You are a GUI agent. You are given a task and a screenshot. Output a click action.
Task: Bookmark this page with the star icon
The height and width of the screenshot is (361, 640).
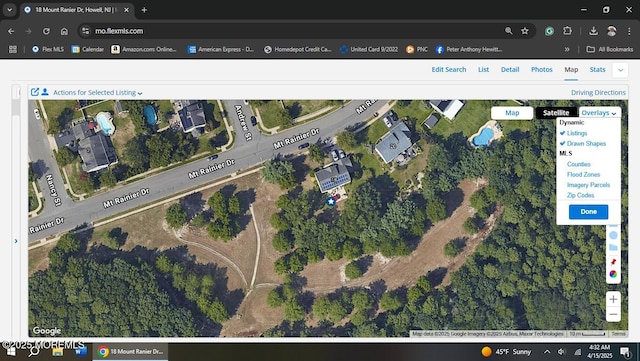[x=525, y=31]
